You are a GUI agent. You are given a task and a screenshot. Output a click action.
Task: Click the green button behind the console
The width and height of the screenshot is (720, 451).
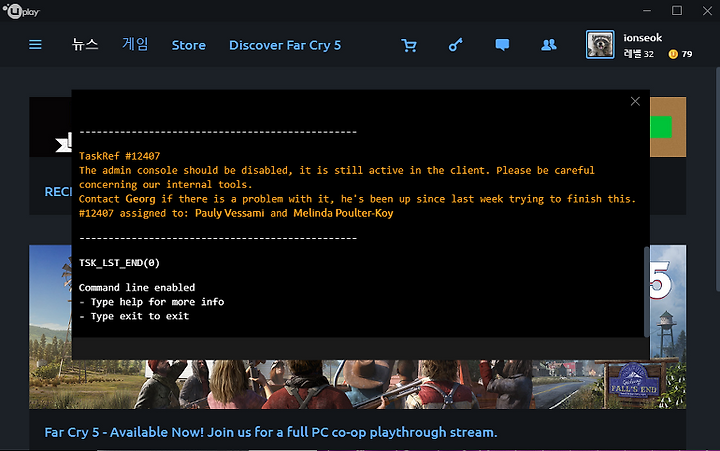661,127
